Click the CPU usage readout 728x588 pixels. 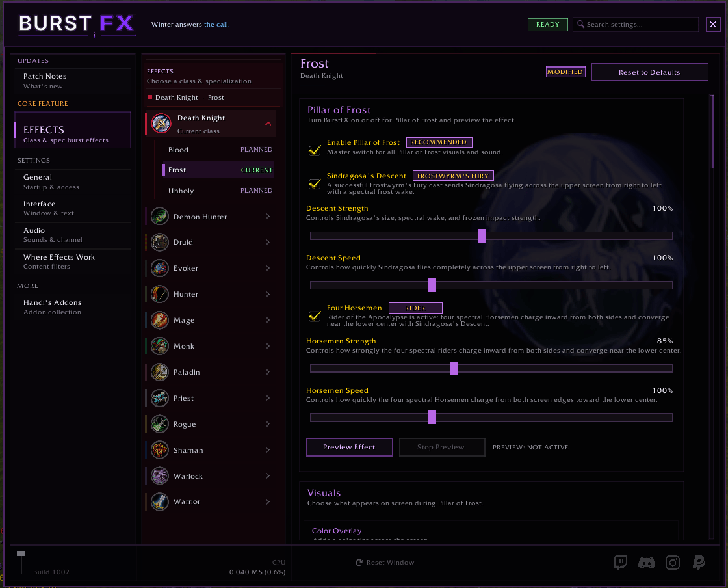257,567
